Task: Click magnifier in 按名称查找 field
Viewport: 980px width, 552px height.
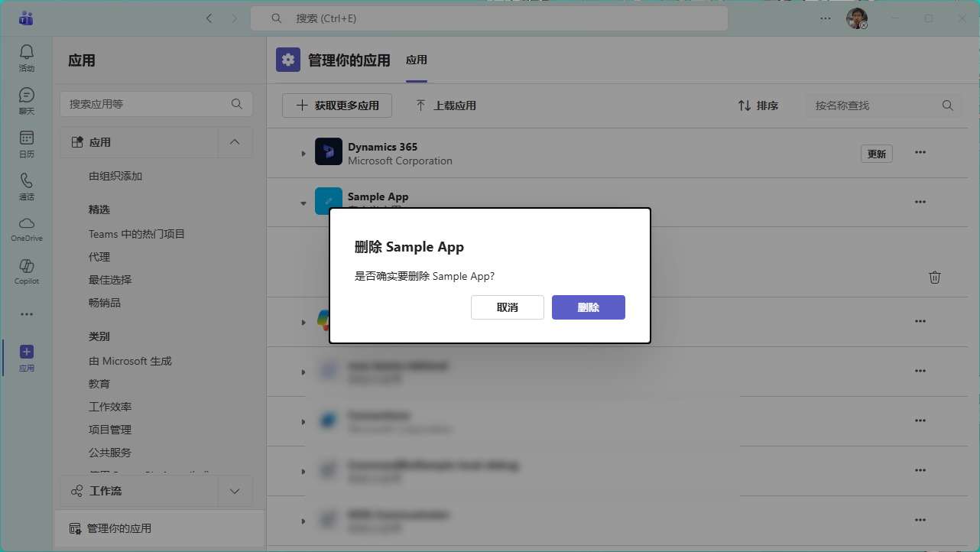Action: tap(948, 106)
